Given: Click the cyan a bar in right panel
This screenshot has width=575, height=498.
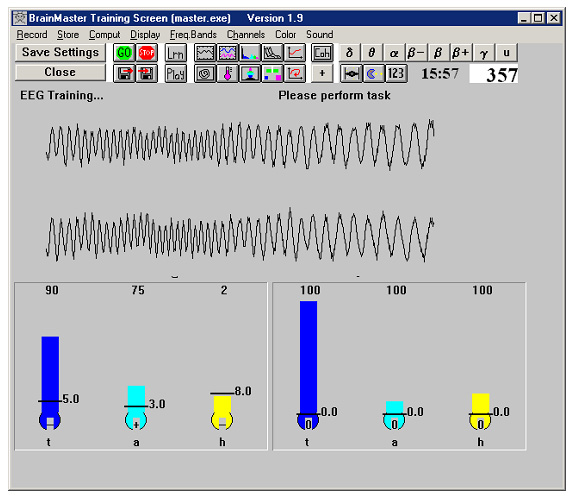Looking at the screenshot, I should click(x=395, y=408).
